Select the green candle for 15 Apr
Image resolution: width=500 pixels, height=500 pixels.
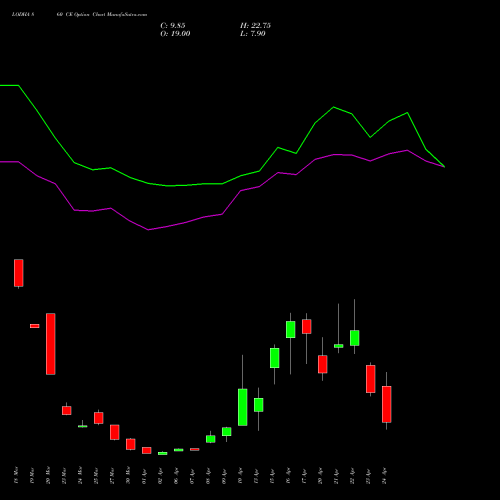275,358
